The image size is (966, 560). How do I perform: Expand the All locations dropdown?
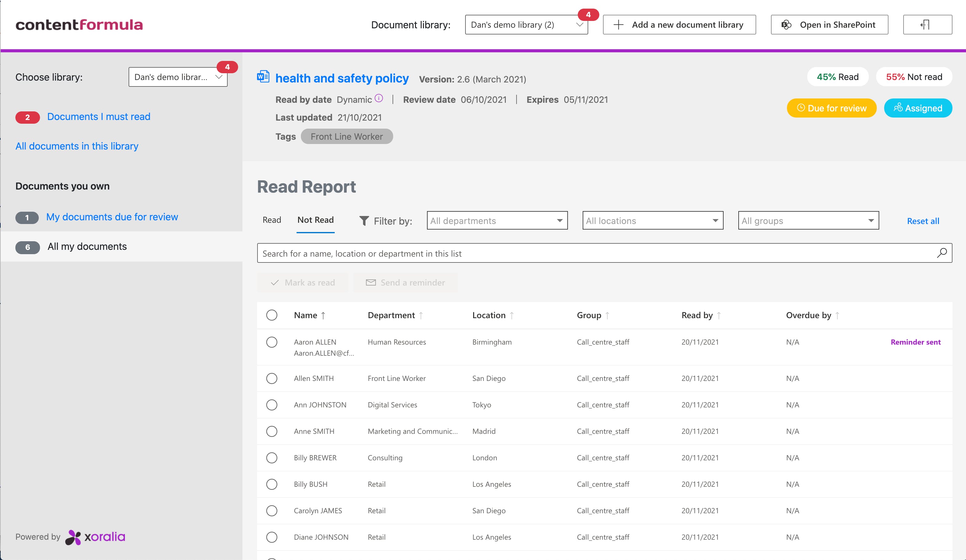653,221
